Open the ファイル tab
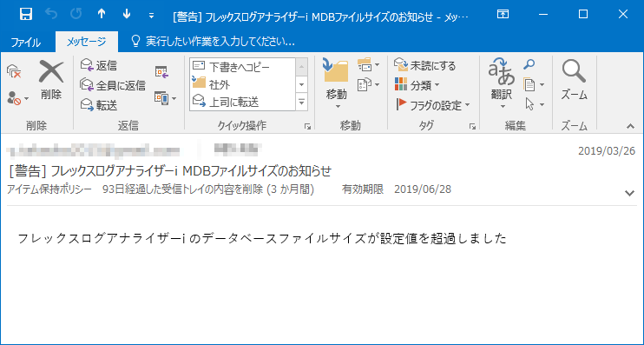 tap(25, 42)
